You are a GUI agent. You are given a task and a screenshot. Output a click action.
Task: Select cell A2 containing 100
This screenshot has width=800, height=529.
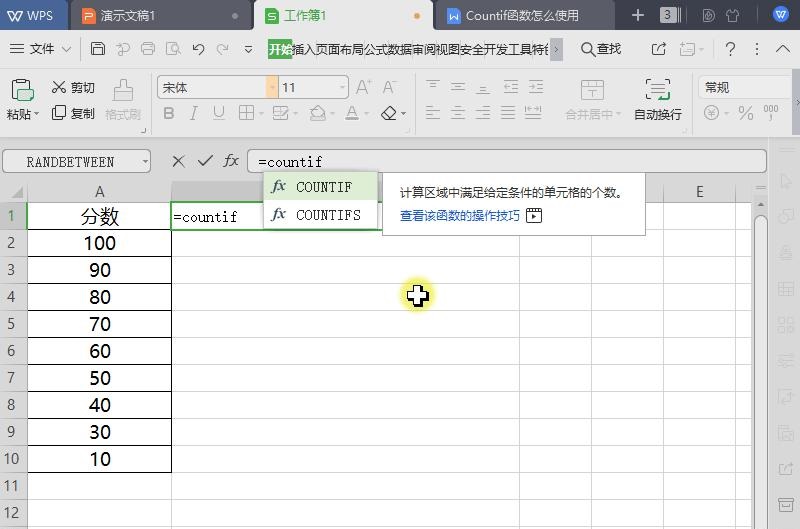[99, 243]
